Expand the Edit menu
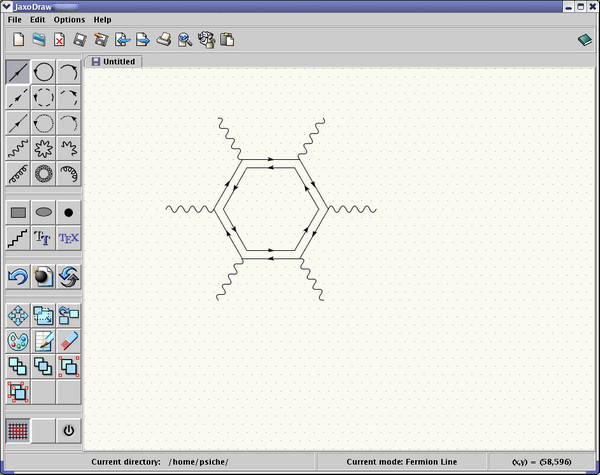Viewport: 600px width, 475px height. 38,19
